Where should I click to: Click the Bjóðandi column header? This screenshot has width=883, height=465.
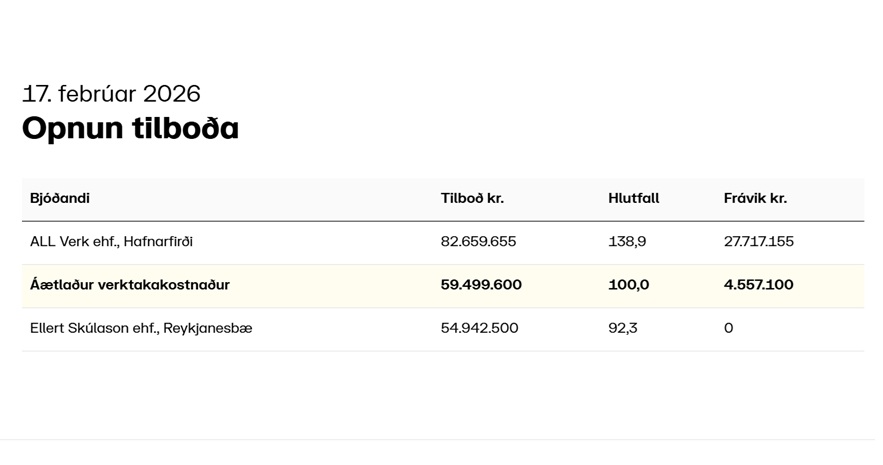coord(60,198)
